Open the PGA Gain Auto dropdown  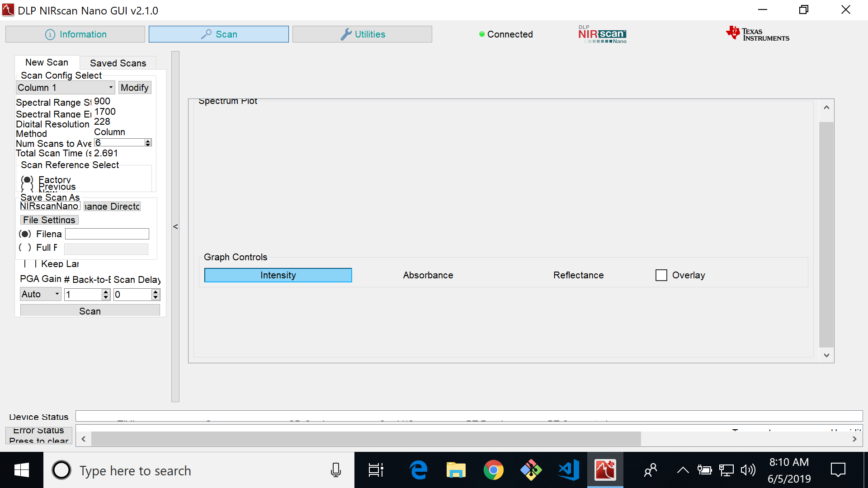point(41,294)
